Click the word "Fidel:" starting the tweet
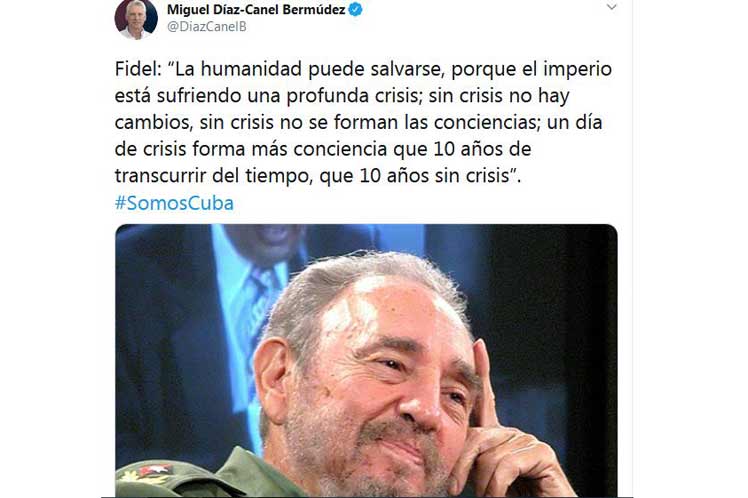The width and height of the screenshot is (748, 498). click(x=138, y=69)
